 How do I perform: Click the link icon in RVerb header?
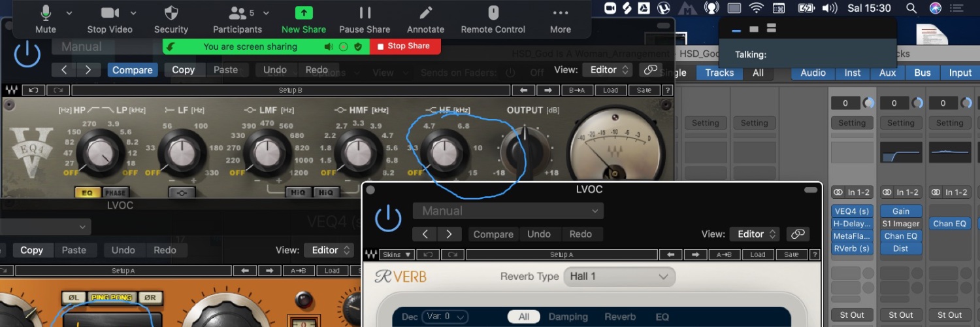[x=798, y=234]
